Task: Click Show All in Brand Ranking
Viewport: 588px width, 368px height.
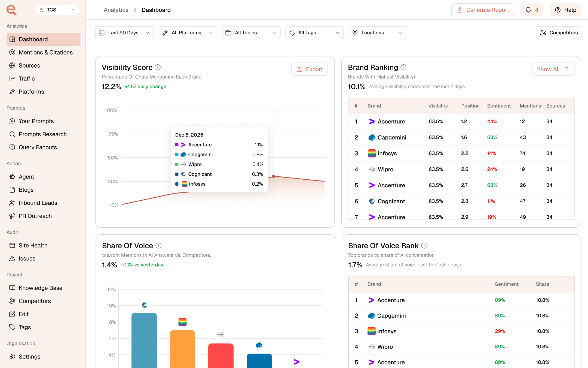Action: [553, 69]
